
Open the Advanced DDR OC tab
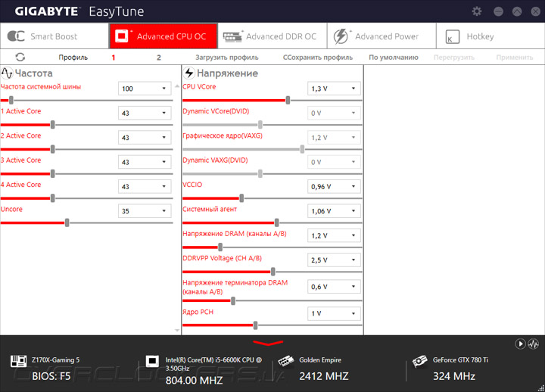click(272, 36)
